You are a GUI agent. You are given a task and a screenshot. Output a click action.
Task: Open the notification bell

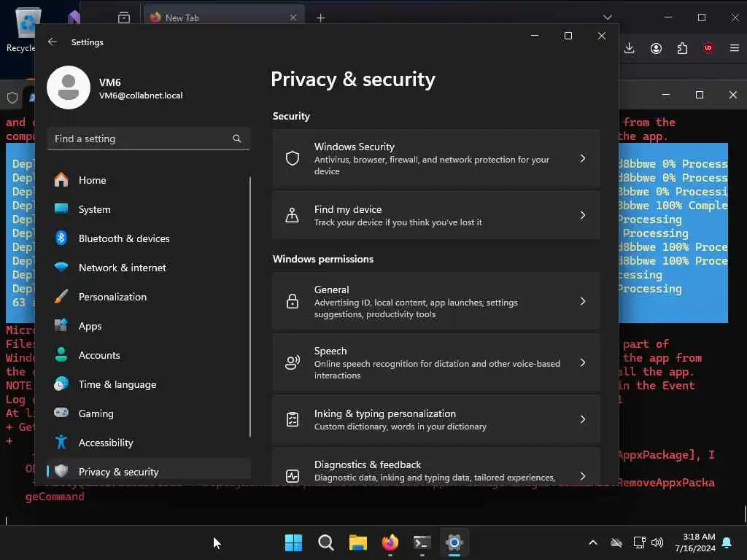coord(727,542)
